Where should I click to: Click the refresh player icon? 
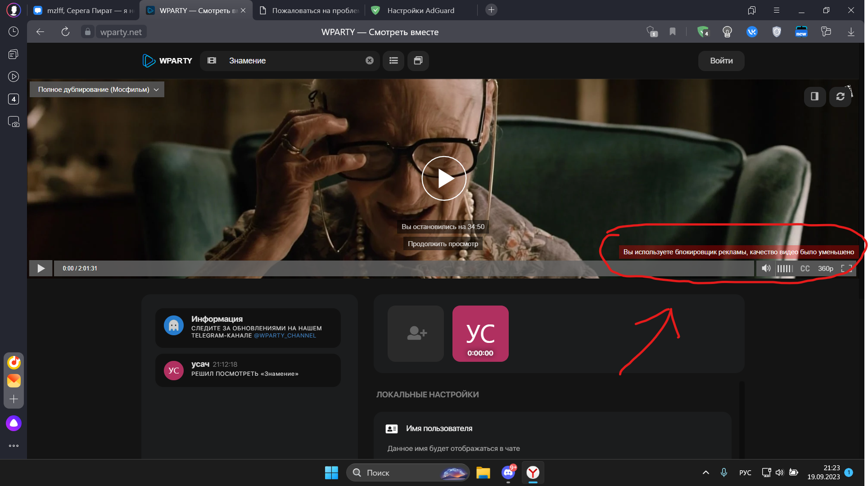coord(840,96)
